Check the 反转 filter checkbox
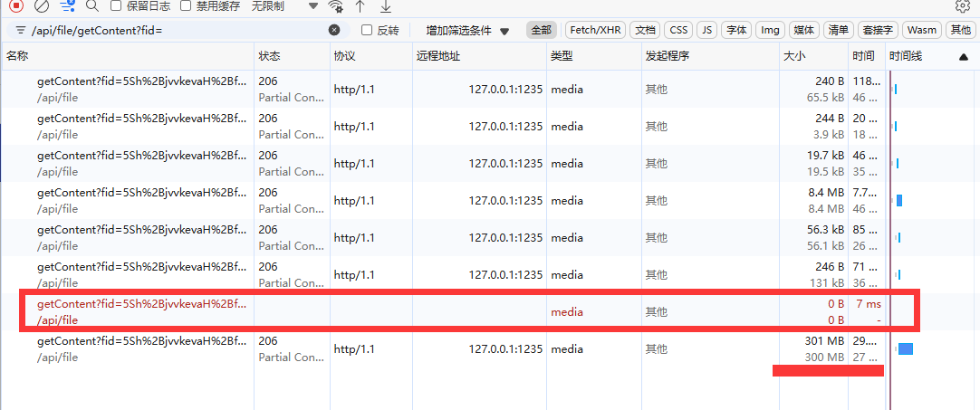 pyautogui.click(x=367, y=30)
